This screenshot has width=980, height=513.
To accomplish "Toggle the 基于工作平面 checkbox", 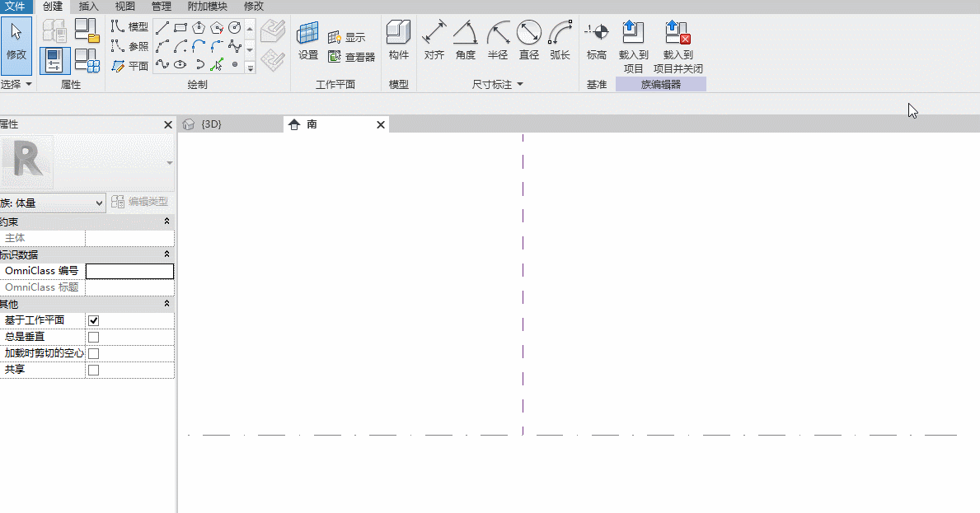I will (93, 320).
